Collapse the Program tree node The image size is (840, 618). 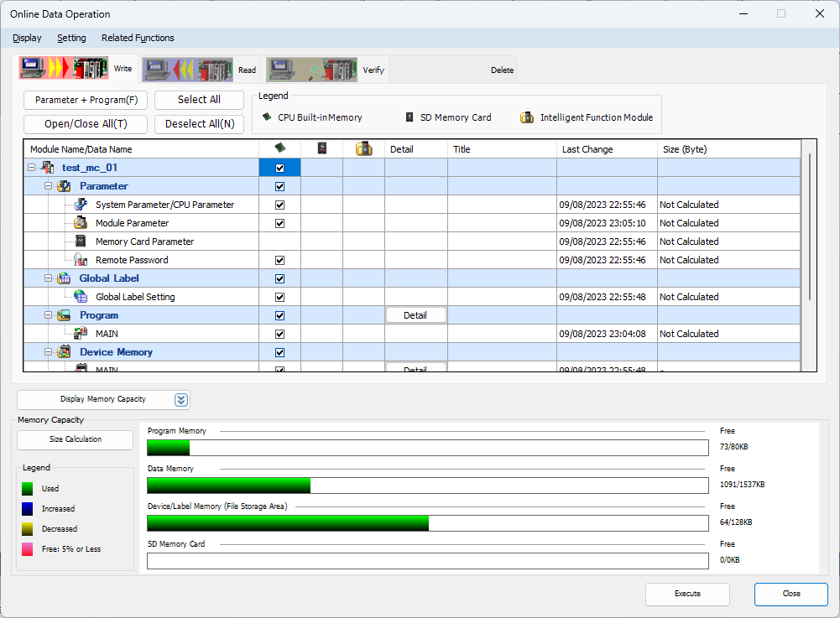(49, 315)
